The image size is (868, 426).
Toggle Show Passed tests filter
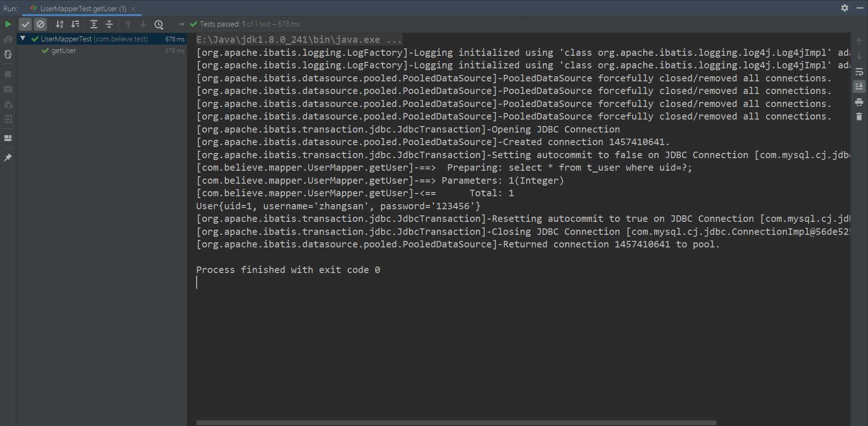(x=26, y=24)
